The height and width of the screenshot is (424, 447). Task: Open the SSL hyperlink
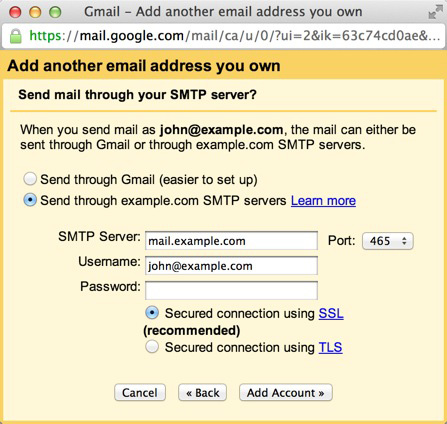tap(331, 313)
